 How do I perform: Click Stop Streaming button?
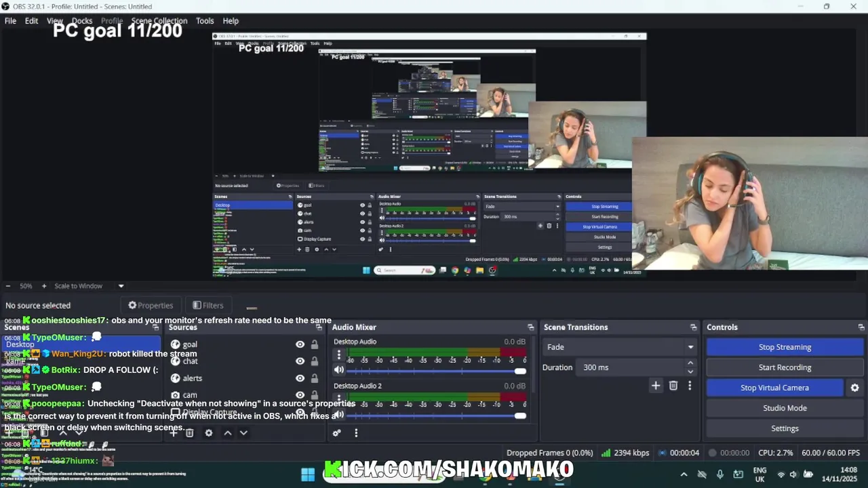785,347
